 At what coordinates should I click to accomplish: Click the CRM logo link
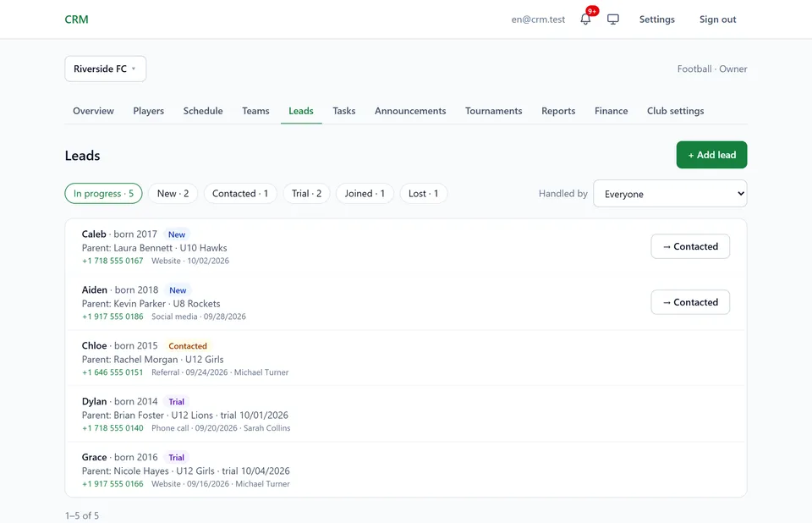77,19
